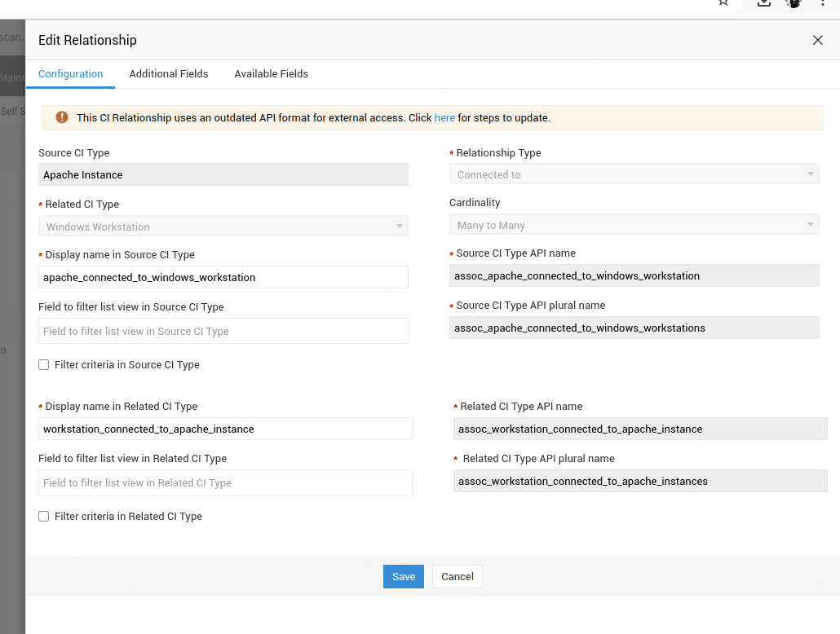Click the Source CI Type API name field
Viewport: 840px width, 634px height.
click(x=634, y=275)
